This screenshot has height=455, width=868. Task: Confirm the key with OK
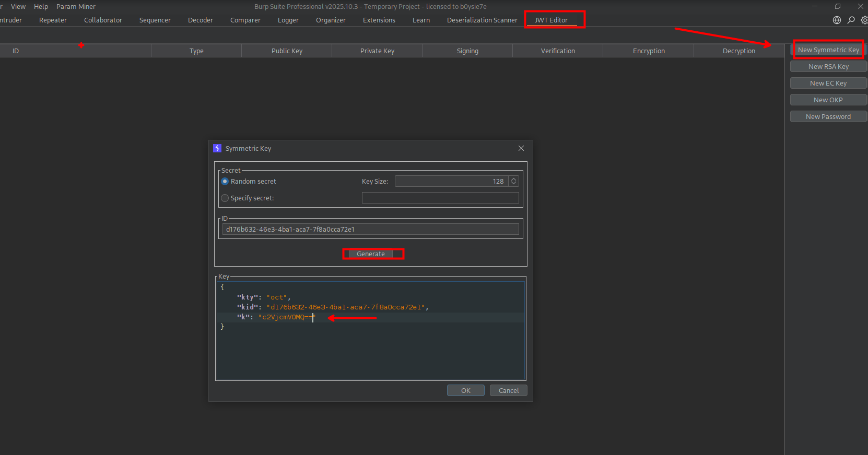point(465,390)
